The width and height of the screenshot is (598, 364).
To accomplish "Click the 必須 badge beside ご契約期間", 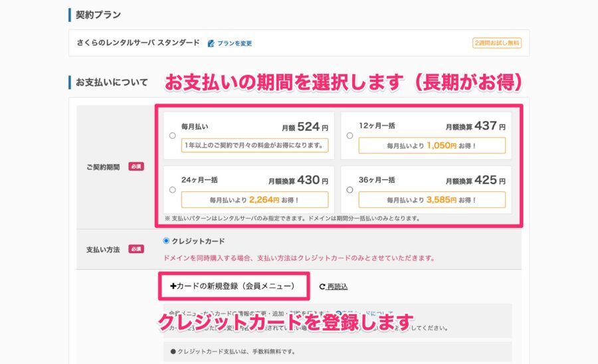I will [136, 167].
